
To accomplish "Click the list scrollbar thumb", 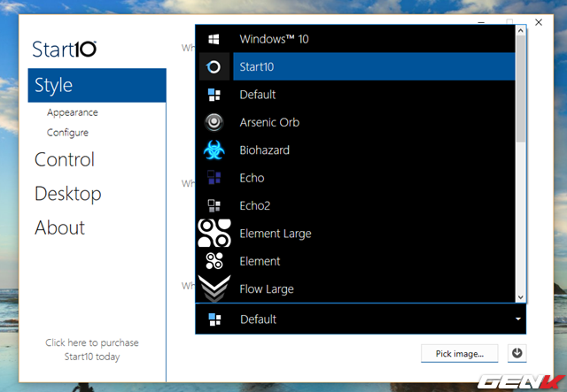I will point(521,88).
